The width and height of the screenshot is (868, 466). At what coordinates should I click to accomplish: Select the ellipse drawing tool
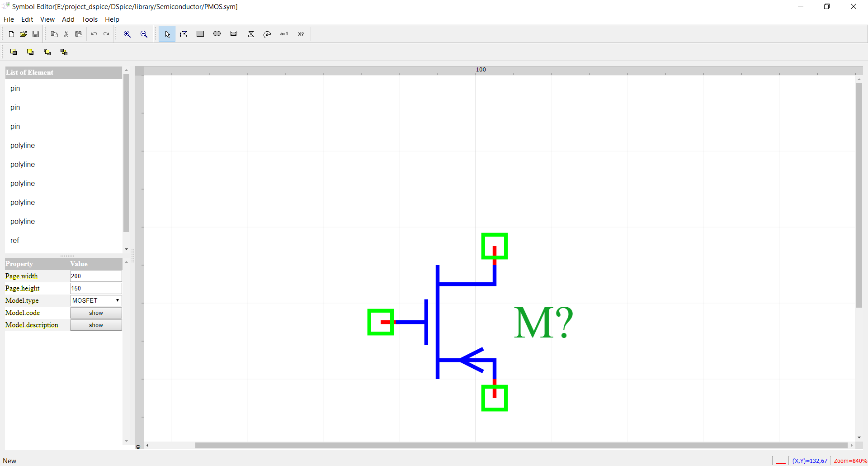[x=217, y=34]
